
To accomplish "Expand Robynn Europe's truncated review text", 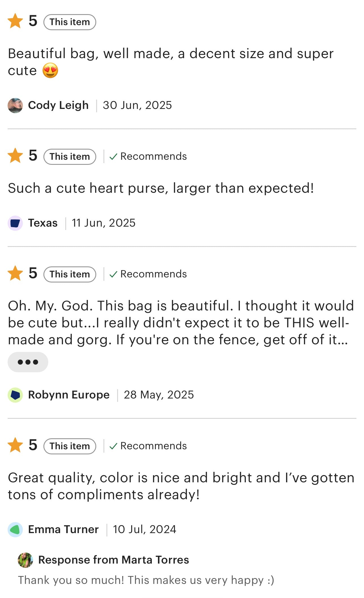I will click(28, 362).
